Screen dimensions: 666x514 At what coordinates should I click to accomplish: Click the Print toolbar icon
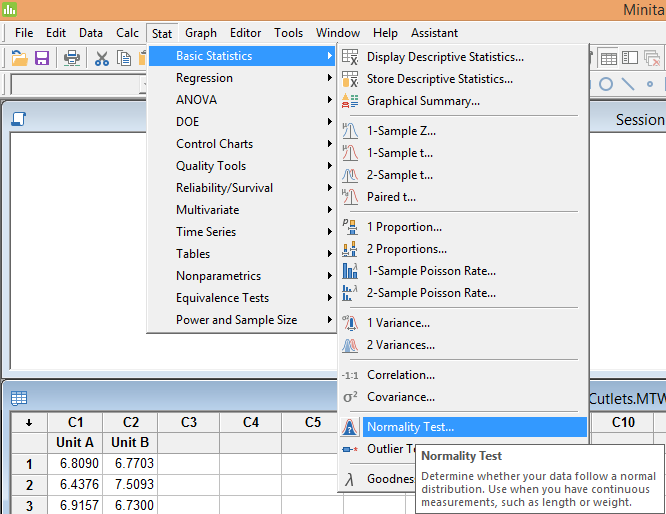tap(72, 58)
